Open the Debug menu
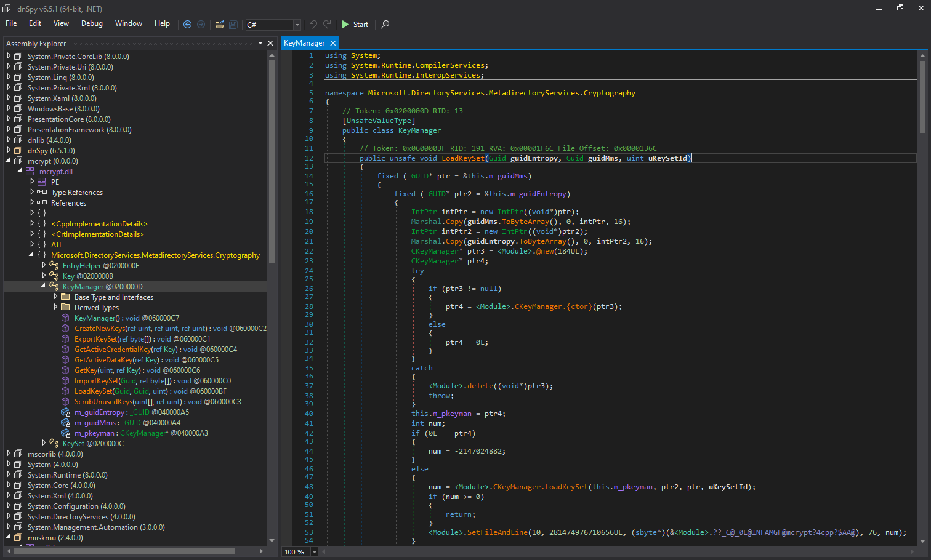The image size is (931, 560). pyautogui.click(x=92, y=23)
